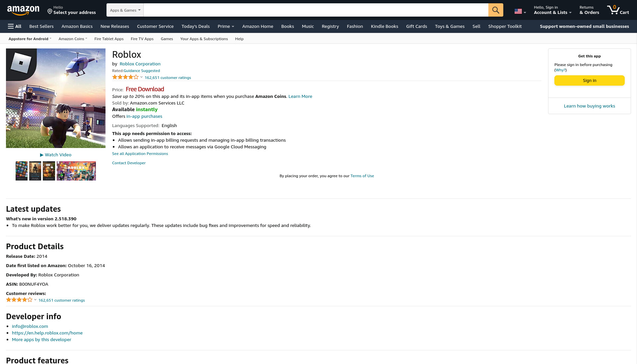The height and width of the screenshot is (364, 637).
Task: Click the Roblox main product image
Action: pyautogui.click(x=56, y=98)
